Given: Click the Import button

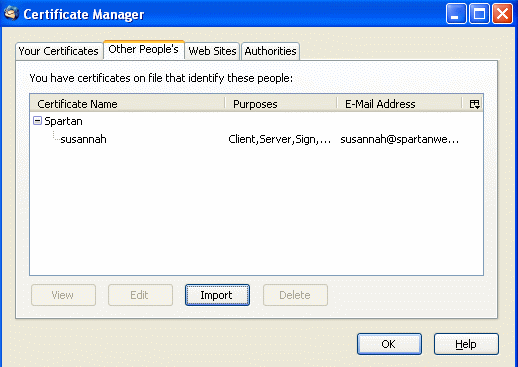Looking at the screenshot, I should point(217,295).
